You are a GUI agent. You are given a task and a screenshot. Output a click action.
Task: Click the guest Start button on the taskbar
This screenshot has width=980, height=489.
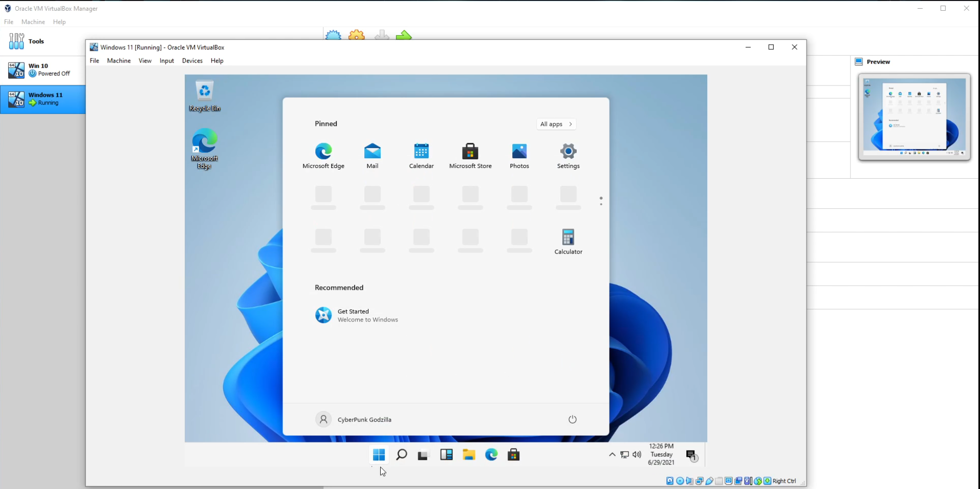[x=379, y=455]
